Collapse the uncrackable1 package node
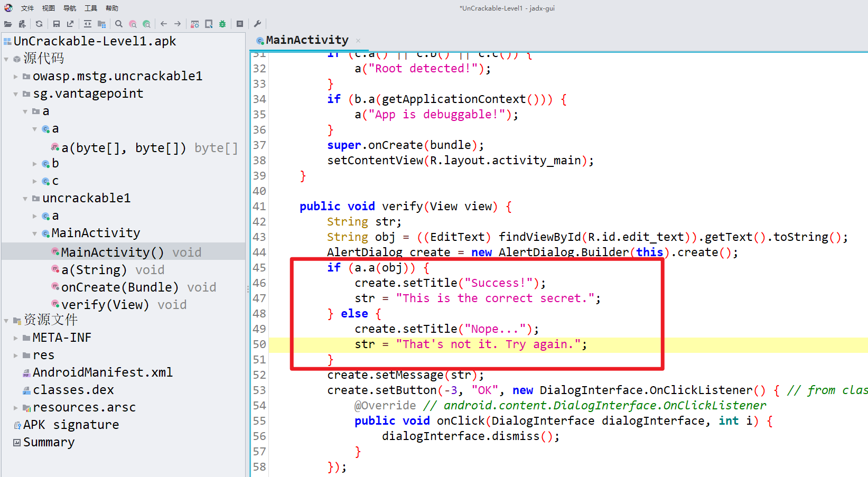Image resolution: width=868 pixels, height=477 pixels. (25, 199)
